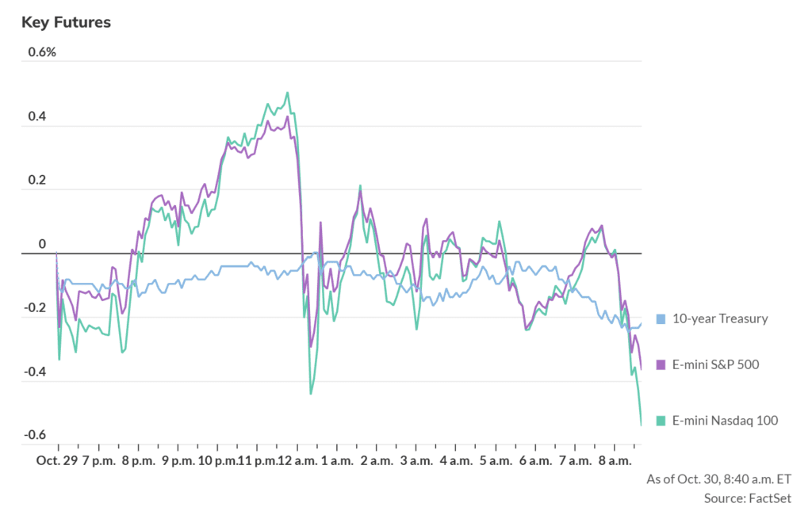Click the "Oct. 29" x-axis label
Viewport: 812px width, 511px height.
click(56, 461)
